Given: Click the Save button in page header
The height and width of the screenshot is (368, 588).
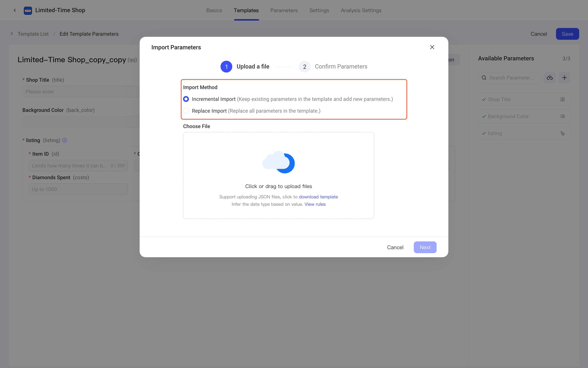Looking at the screenshot, I should tap(567, 34).
